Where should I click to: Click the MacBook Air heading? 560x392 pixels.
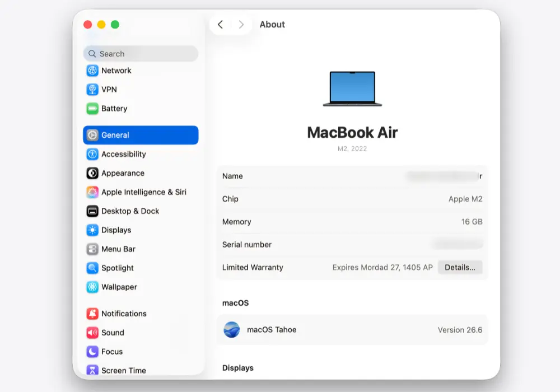pyautogui.click(x=352, y=133)
